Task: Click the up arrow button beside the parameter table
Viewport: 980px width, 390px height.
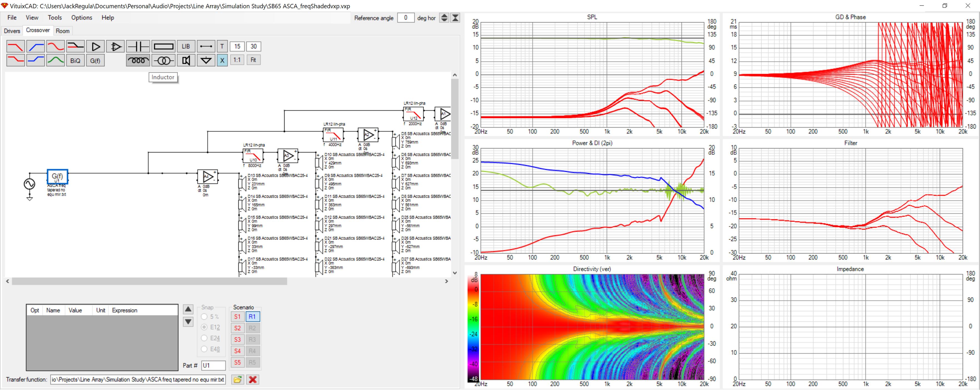Action: pyautogui.click(x=188, y=309)
